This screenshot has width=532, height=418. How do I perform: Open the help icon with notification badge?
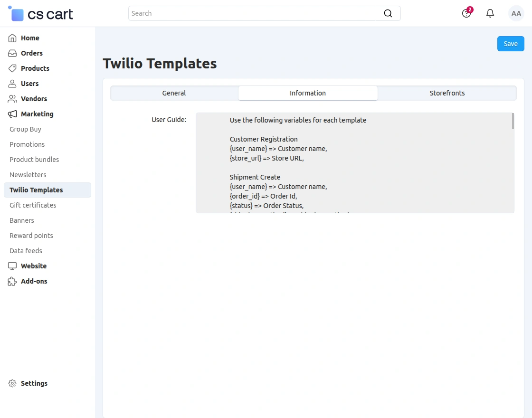point(466,13)
